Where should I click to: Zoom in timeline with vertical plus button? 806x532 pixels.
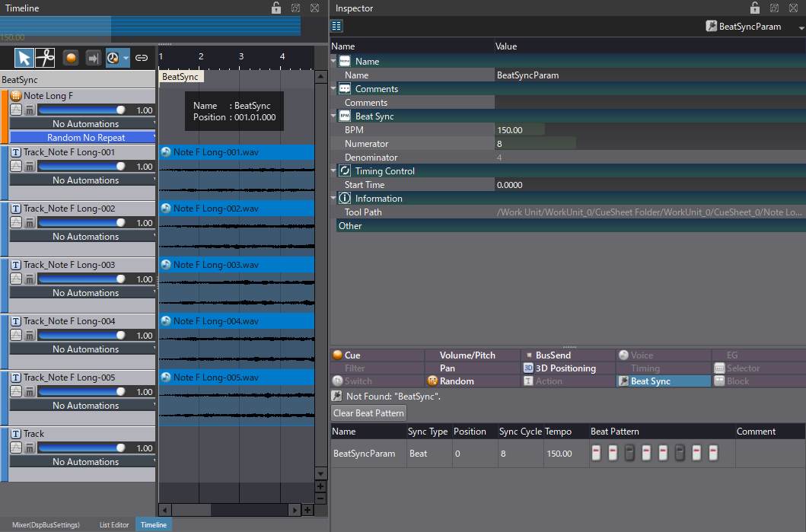tap(320, 486)
